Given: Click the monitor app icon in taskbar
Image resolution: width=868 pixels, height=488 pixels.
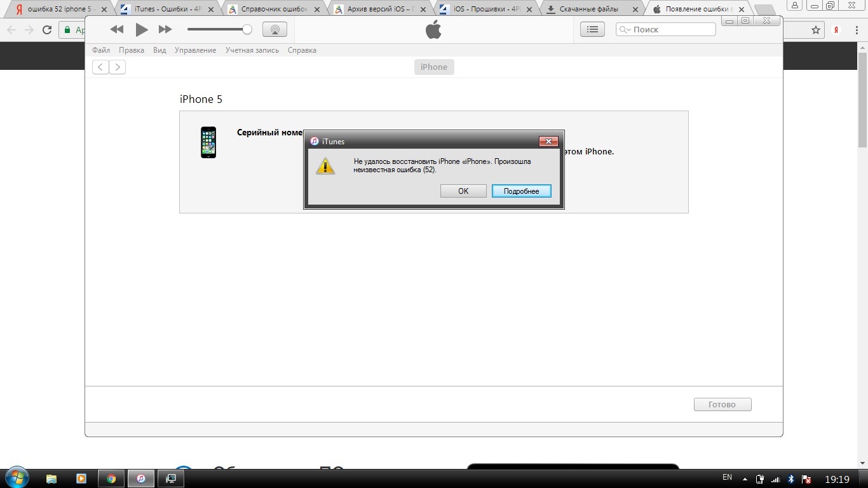Looking at the screenshot, I should point(171,478).
